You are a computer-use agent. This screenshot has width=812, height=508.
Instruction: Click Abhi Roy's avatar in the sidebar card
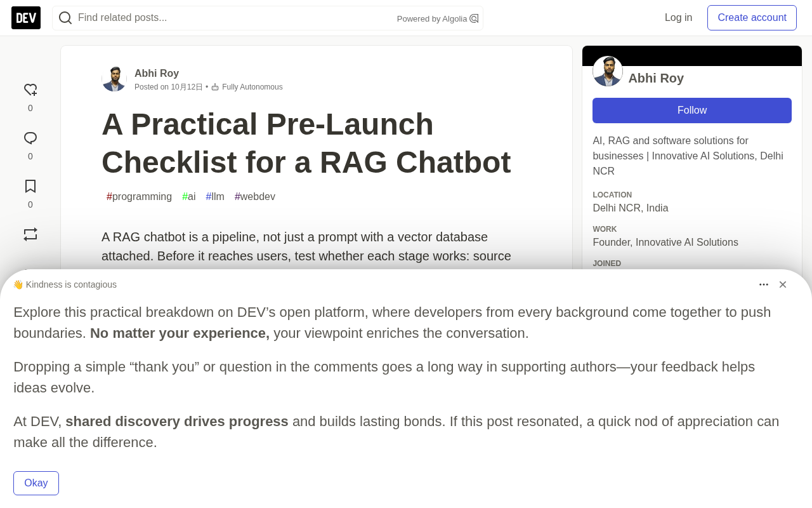608,71
